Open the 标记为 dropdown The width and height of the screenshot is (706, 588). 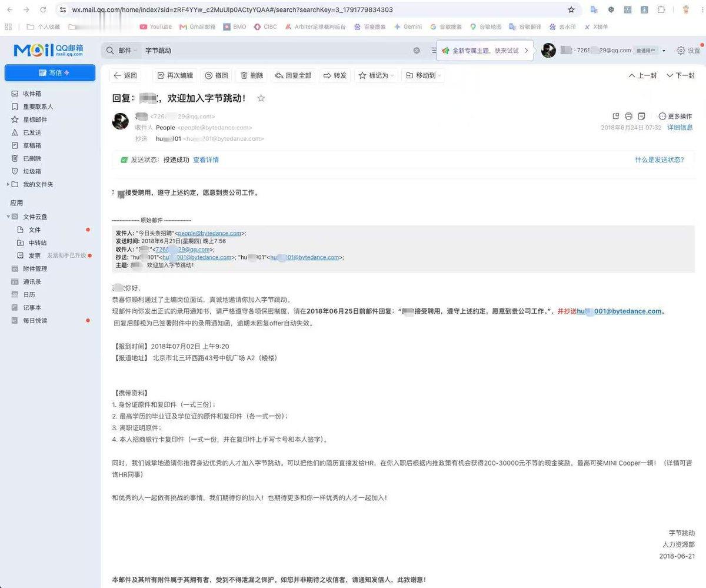[x=377, y=75]
